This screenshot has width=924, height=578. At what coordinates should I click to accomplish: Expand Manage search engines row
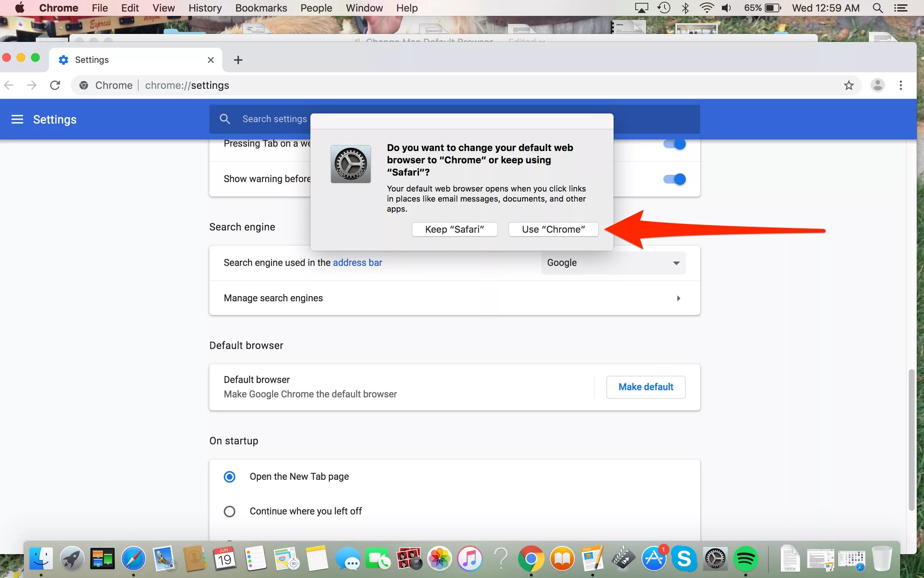pyautogui.click(x=455, y=298)
